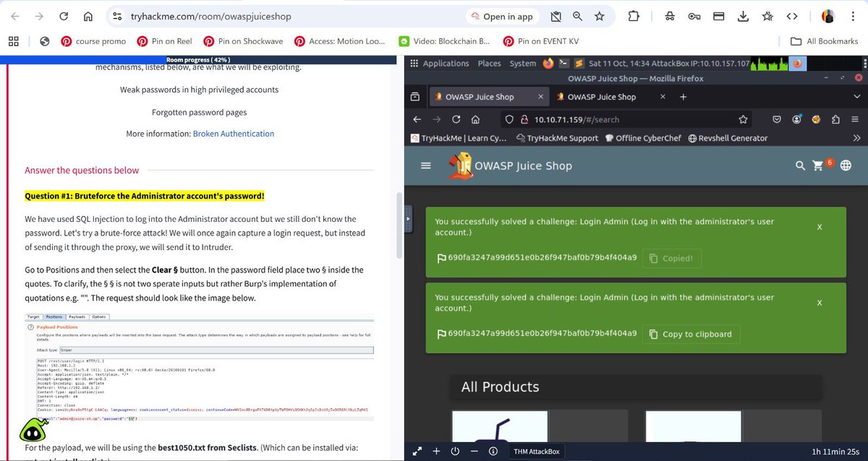Click the Open in app button

(501, 17)
